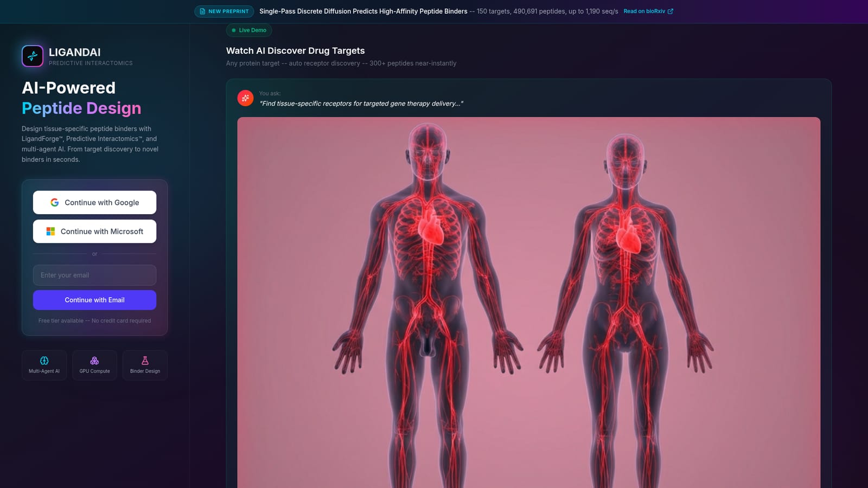The height and width of the screenshot is (488, 868).
Task: Click the external link icon beside bioRxiv
Action: pos(671,11)
